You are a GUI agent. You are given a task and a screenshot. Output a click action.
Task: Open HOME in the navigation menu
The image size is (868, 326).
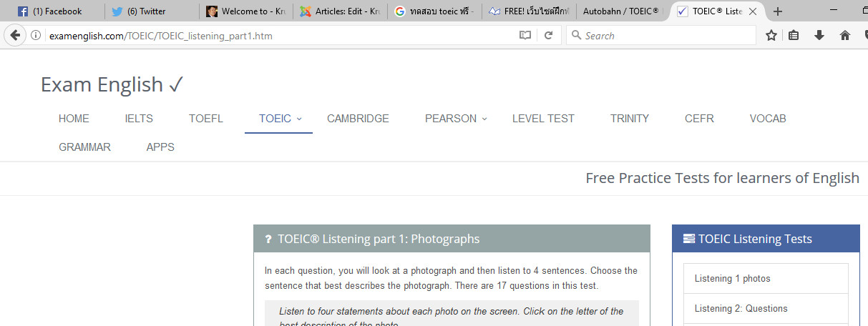(74, 119)
